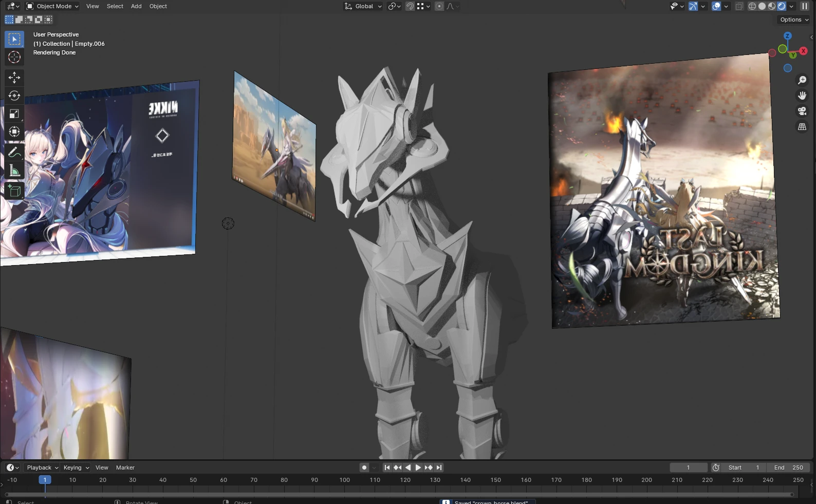Toggle viewport gizmos display
This screenshot has height=504, width=816.
[x=693, y=6]
